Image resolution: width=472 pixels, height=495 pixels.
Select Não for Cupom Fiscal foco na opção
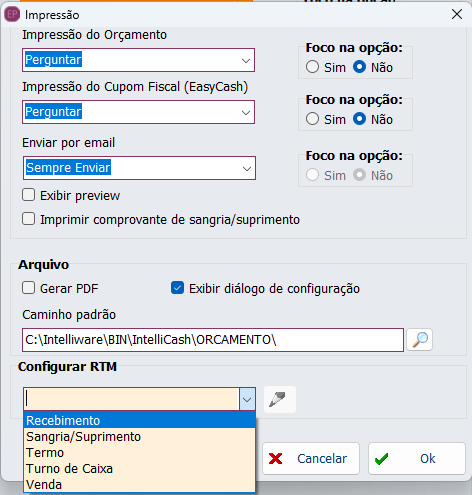(x=359, y=119)
